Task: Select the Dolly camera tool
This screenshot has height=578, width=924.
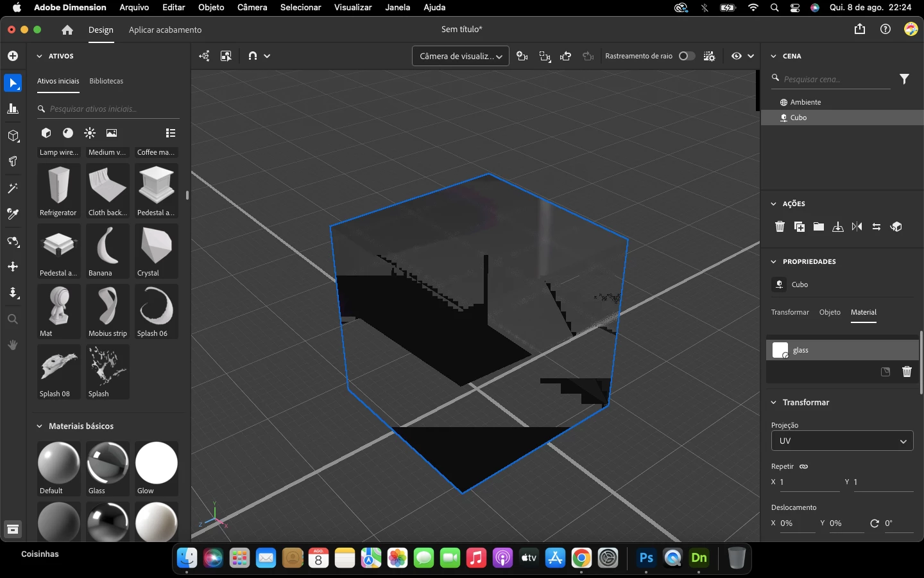Action: 13,293
